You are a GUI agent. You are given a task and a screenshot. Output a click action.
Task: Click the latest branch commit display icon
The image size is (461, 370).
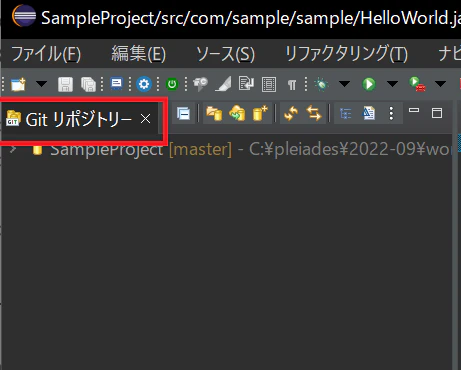368,113
